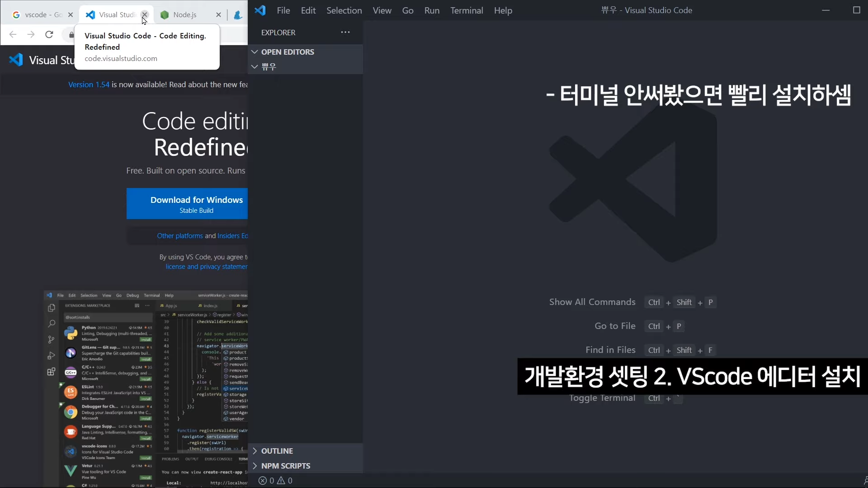The height and width of the screenshot is (488, 868).
Task: Open the Selection menu
Action: pos(344,10)
